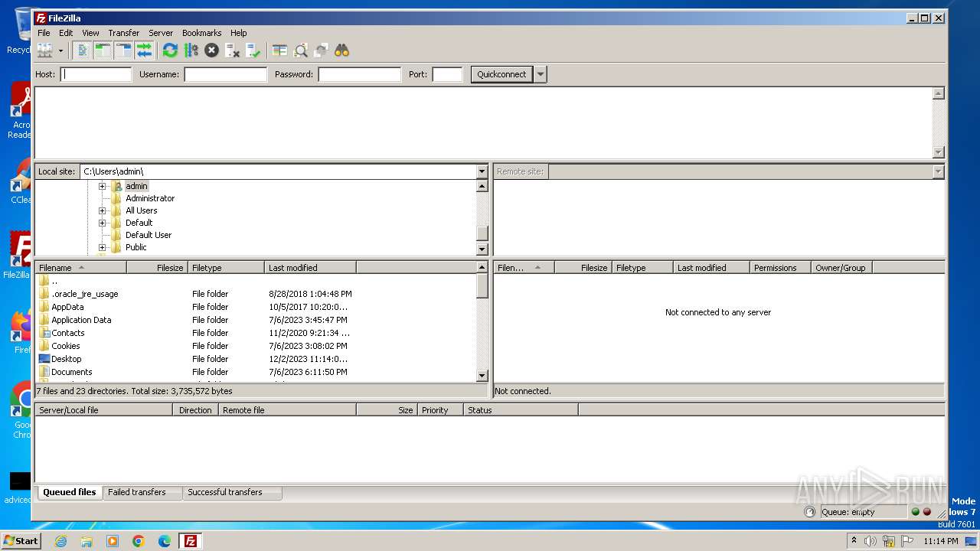The image size is (980, 551).
Task: Select the Cookies folder row
Action: point(255,346)
